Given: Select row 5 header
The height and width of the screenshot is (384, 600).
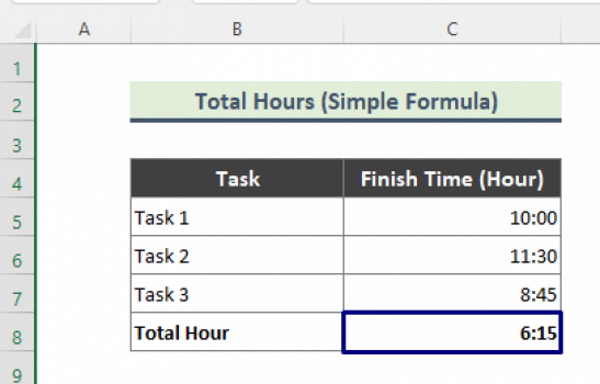Looking at the screenshot, I should coord(17,216).
